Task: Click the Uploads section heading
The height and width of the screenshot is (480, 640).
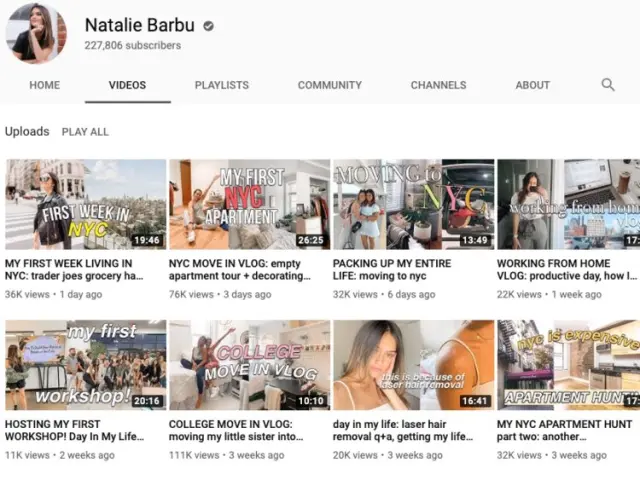Action: (x=27, y=131)
